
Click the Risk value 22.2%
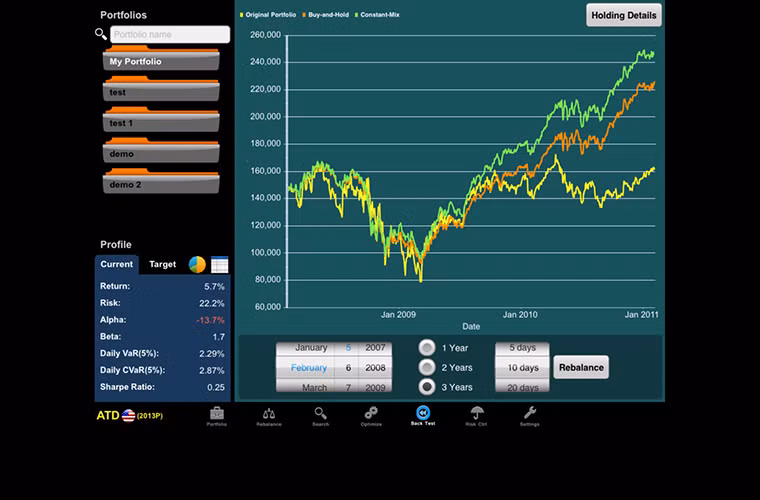point(212,303)
